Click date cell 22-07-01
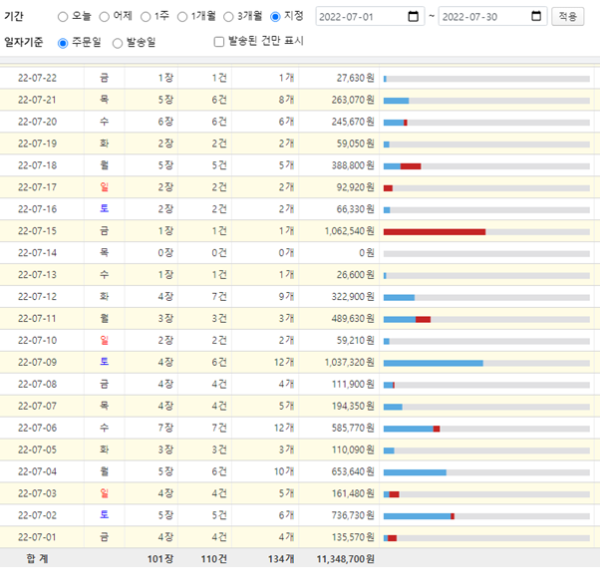600x572 pixels. [x=37, y=537]
